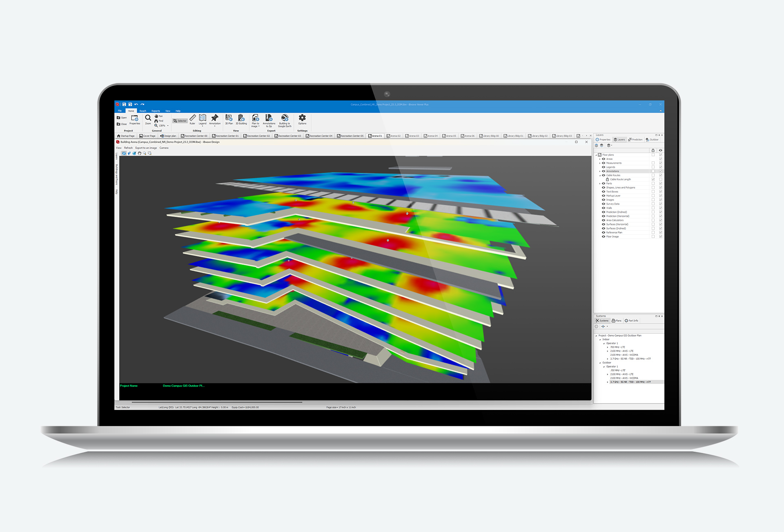Open the zoom percentage dropdown arrow
The image size is (784, 532).
pyautogui.click(x=168, y=126)
